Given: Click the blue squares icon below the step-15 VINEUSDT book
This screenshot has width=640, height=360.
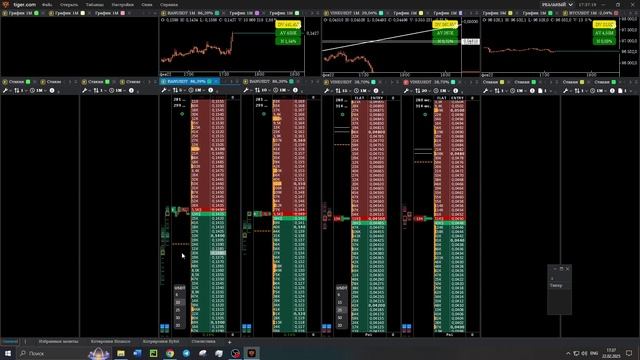Looking at the screenshot, I should (327, 328).
